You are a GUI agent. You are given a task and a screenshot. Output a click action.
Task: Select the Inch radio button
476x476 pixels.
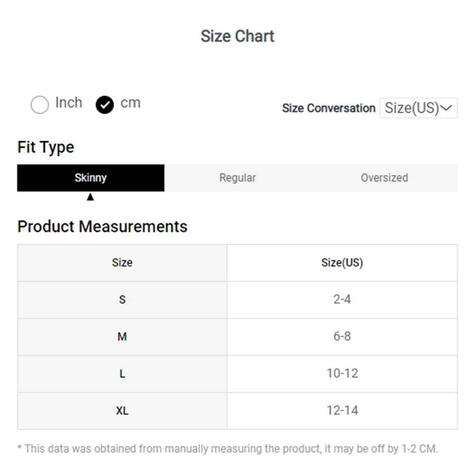pos(40,105)
